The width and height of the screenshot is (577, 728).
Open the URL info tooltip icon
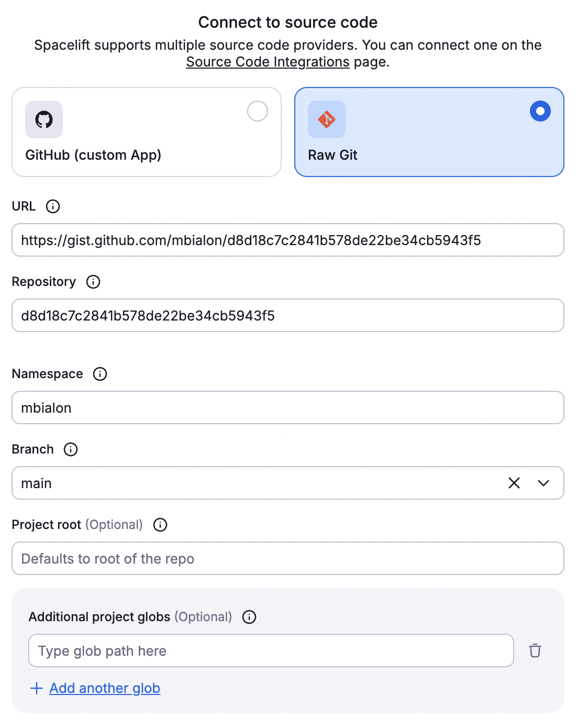coord(52,206)
